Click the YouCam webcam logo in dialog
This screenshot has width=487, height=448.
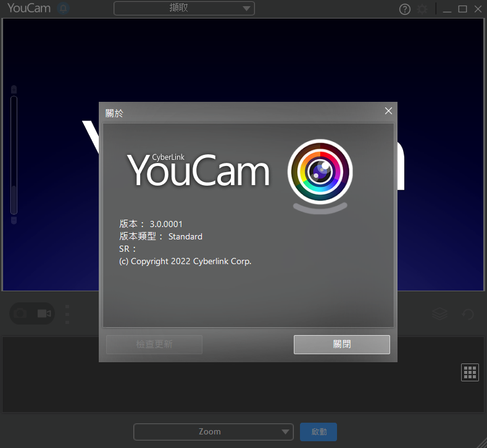(320, 176)
